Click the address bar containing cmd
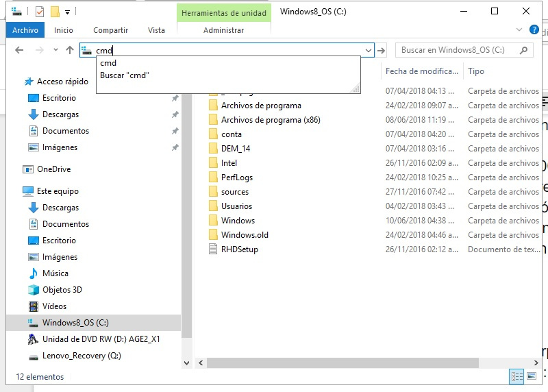The width and height of the screenshot is (548, 392). click(x=227, y=50)
